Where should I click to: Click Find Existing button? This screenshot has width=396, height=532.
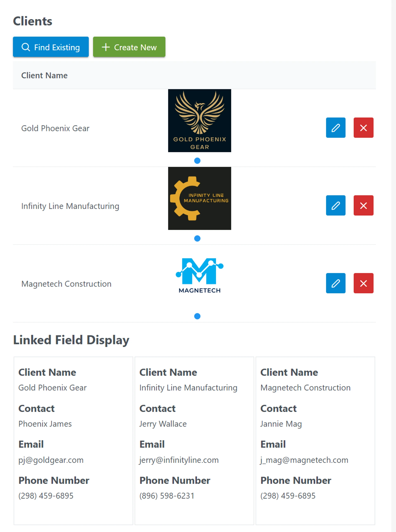51,47
